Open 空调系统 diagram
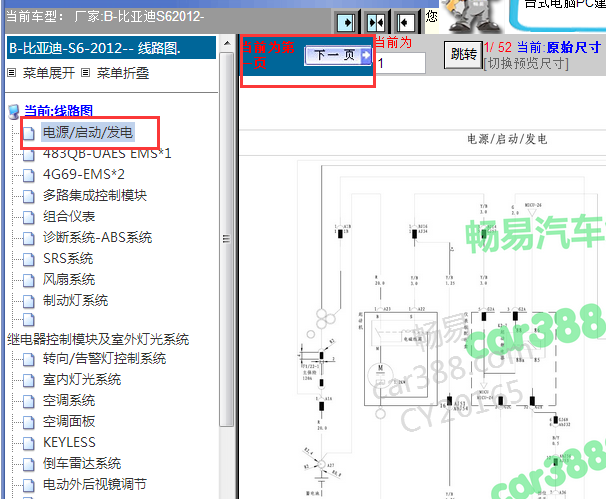This screenshot has height=499, width=606. (69, 400)
